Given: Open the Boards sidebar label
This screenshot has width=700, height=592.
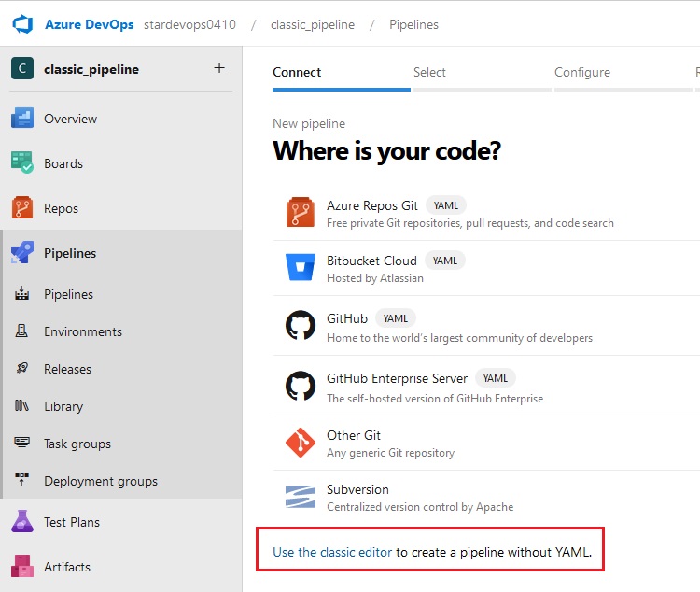Looking at the screenshot, I should tap(63, 163).
